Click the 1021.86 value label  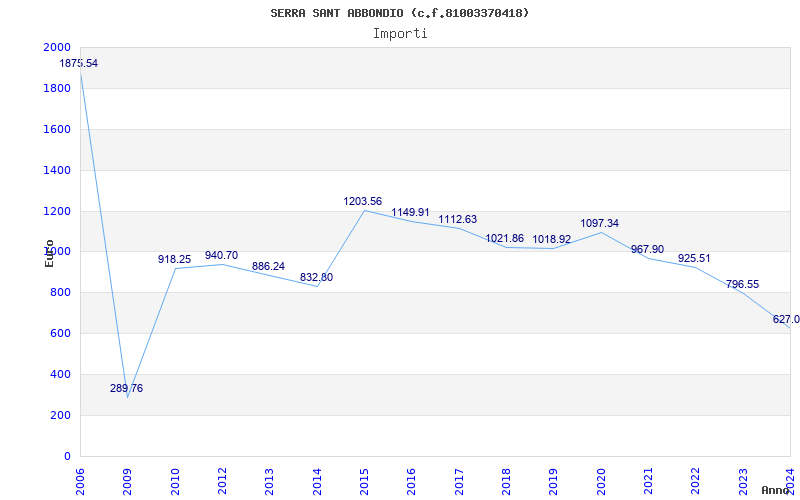(x=505, y=238)
